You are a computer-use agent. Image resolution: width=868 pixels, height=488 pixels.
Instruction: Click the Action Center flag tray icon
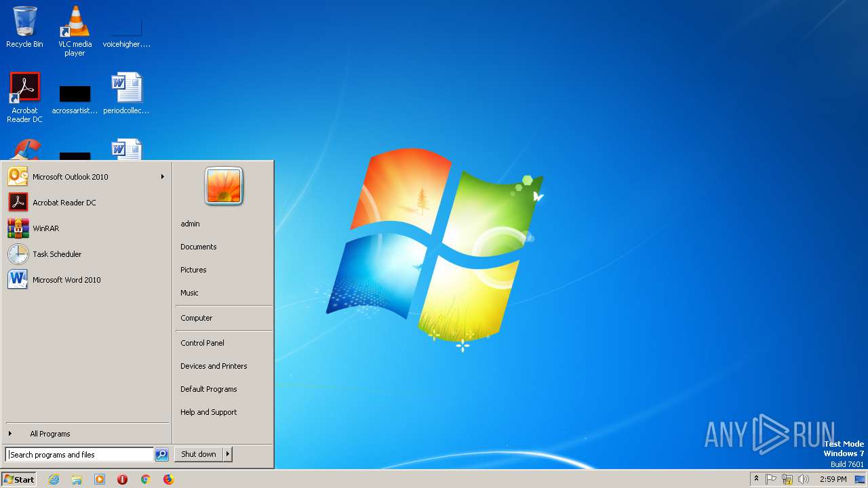pyautogui.click(x=771, y=479)
